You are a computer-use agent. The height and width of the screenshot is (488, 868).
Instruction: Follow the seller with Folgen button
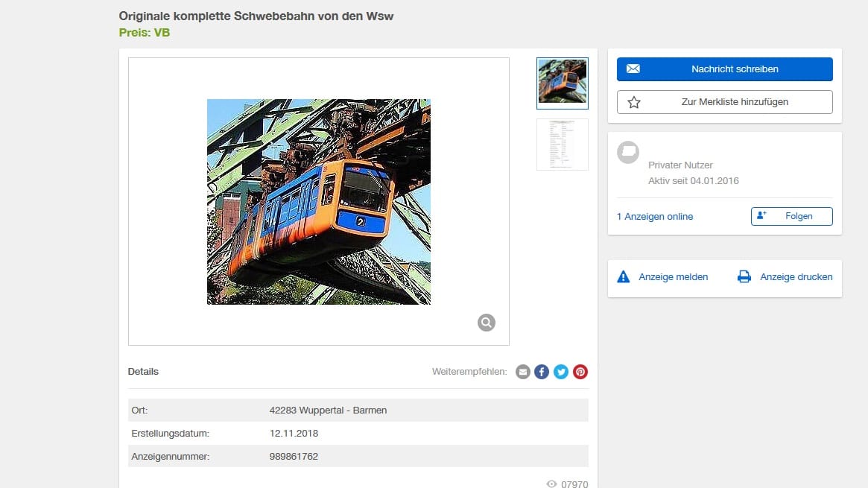[x=791, y=216]
